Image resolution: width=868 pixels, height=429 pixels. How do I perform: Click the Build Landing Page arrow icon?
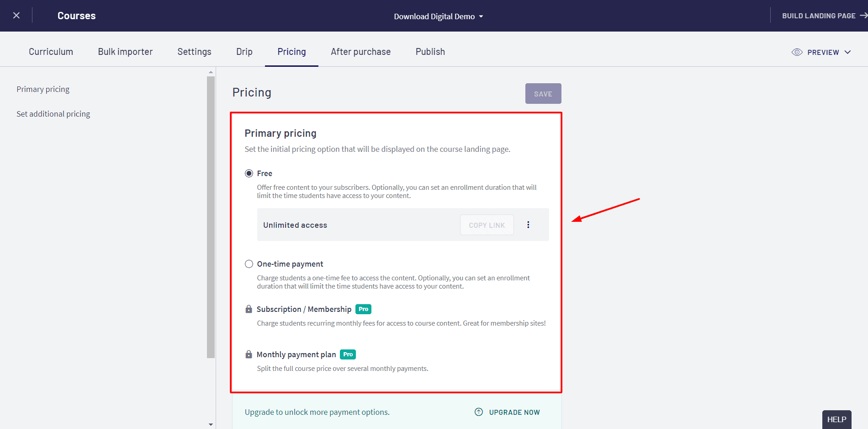[863, 16]
